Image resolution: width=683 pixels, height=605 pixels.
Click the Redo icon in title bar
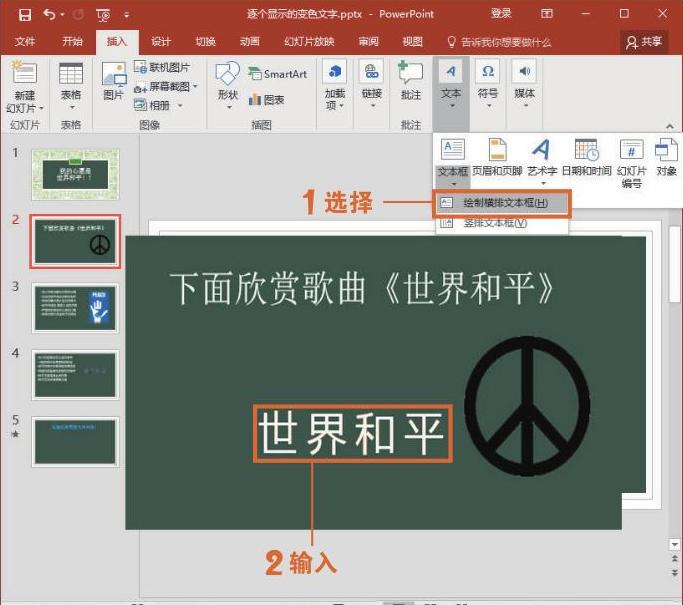[78, 15]
